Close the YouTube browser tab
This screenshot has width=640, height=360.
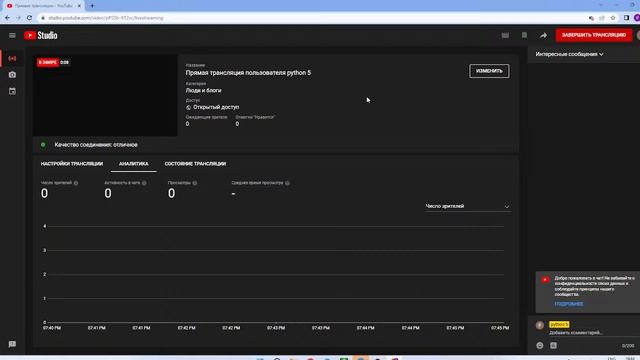[x=79, y=6]
